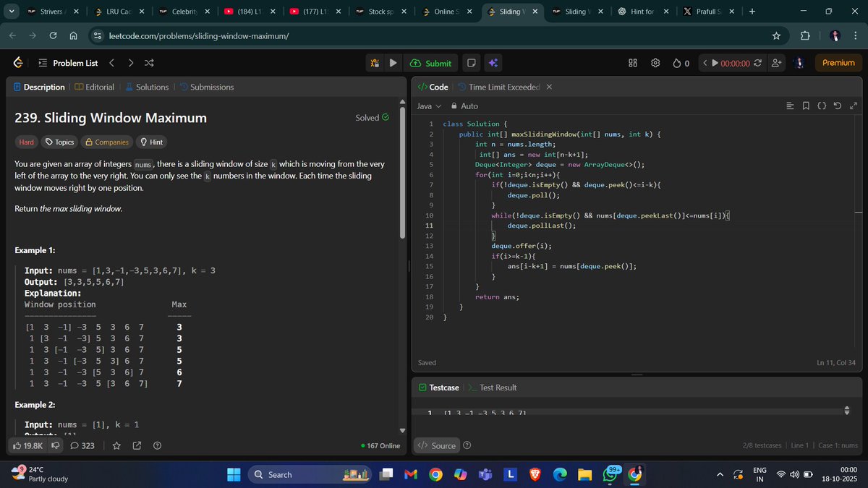Maximize the editor with fullscreen icon
The image size is (868, 488).
click(854, 106)
